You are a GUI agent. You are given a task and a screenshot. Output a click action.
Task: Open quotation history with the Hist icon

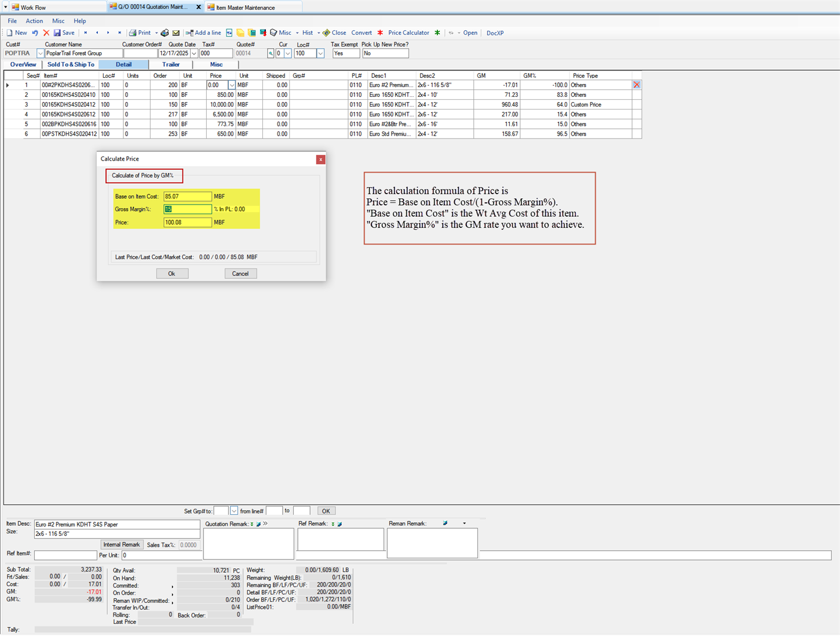click(x=308, y=32)
